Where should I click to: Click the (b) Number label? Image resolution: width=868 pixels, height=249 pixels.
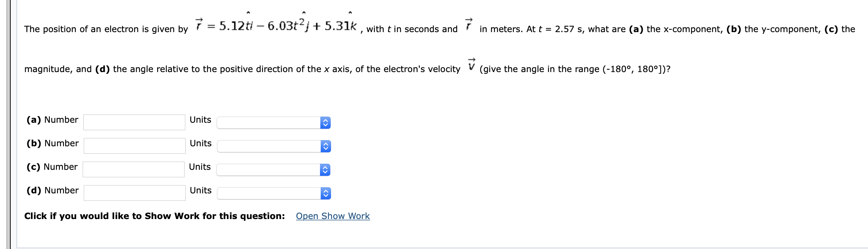pyautogui.click(x=52, y=143)
